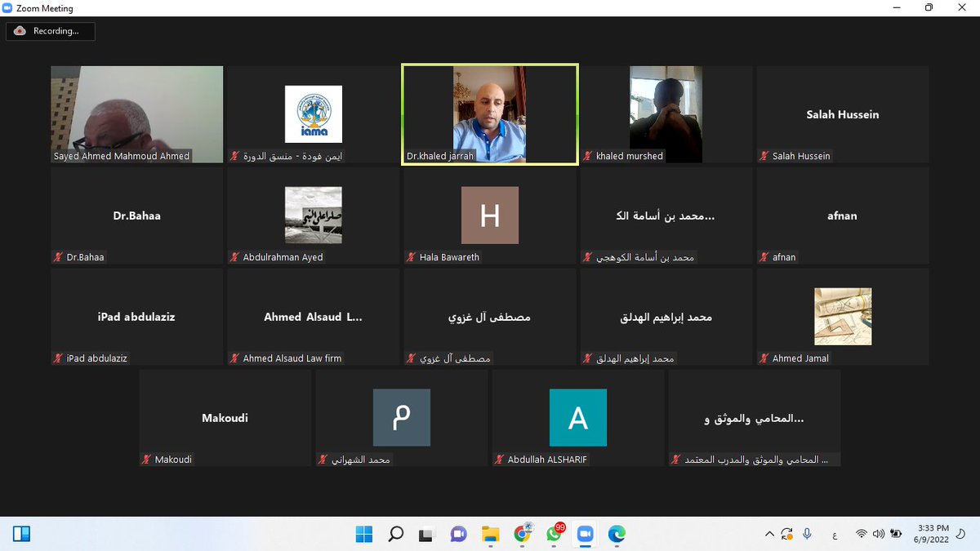The width and height of the screenshot is (980, 551).
Task: Click the cloud Recording indicator button
Action: (50, 31)
